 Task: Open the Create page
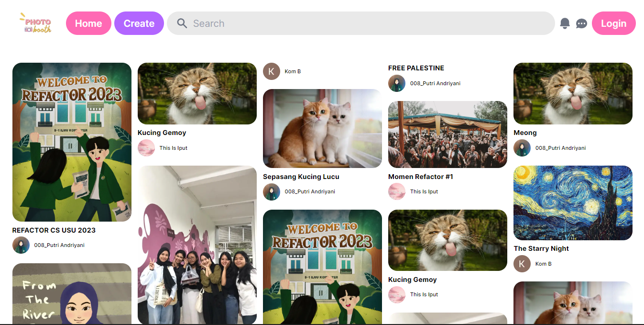click(x=139, y=23)
